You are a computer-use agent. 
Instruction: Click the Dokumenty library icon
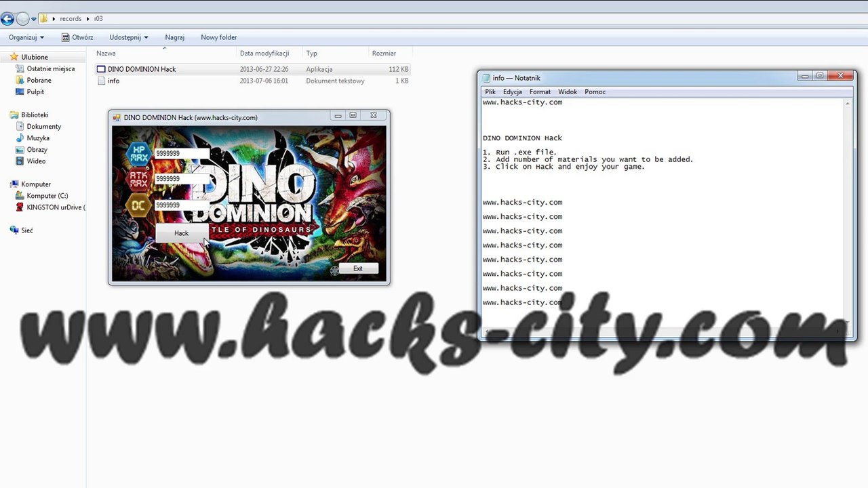pyautogui.click(x=20, y=126)
